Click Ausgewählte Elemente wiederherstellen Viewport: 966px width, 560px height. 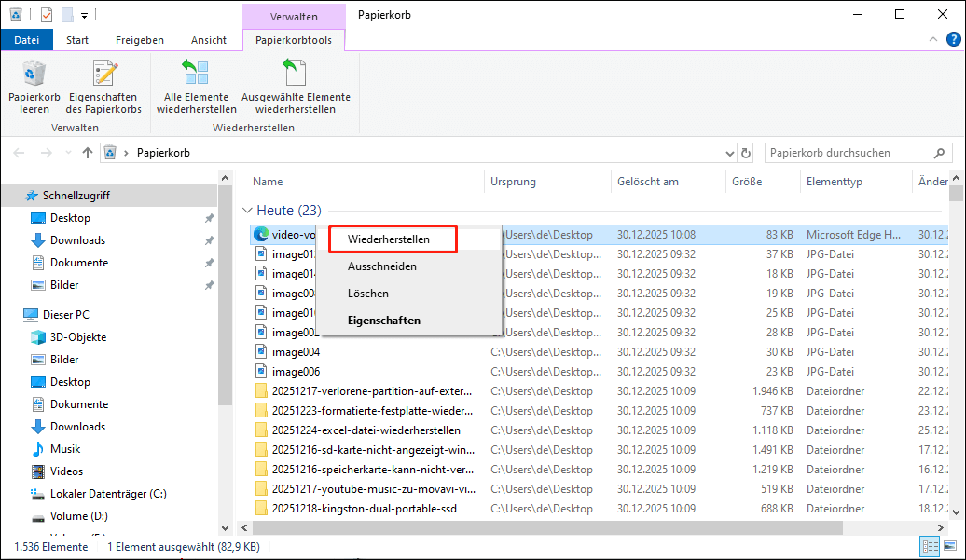click(296, 87)
